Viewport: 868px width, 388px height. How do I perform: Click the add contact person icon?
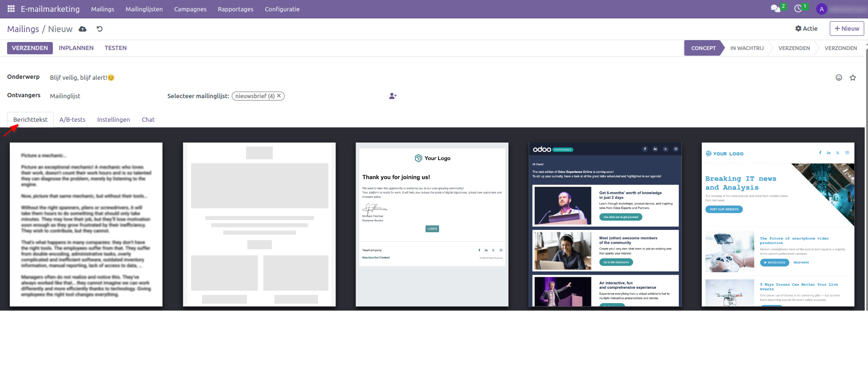(x=393, y=96)
